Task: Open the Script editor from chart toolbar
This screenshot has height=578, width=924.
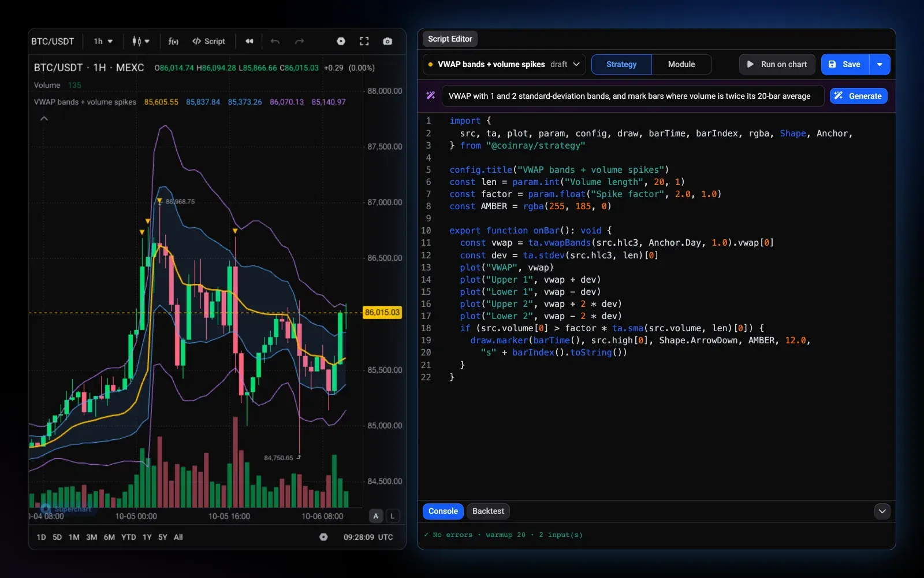Action: tap(208, 41)
